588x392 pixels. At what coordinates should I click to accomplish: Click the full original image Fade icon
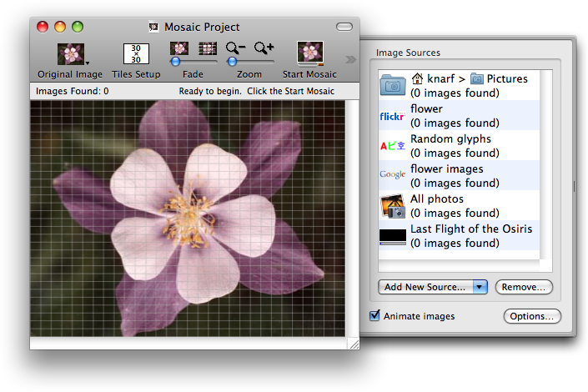[179, 48]
